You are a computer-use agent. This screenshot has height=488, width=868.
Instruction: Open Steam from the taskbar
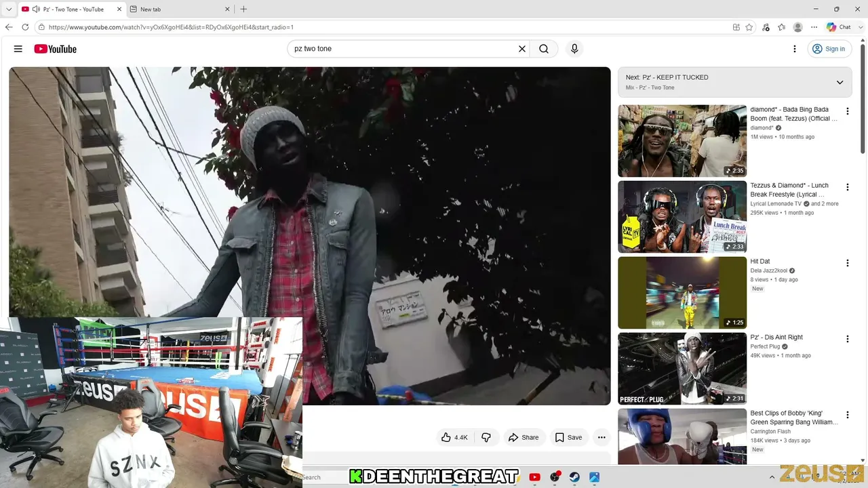tap(574, 477)
